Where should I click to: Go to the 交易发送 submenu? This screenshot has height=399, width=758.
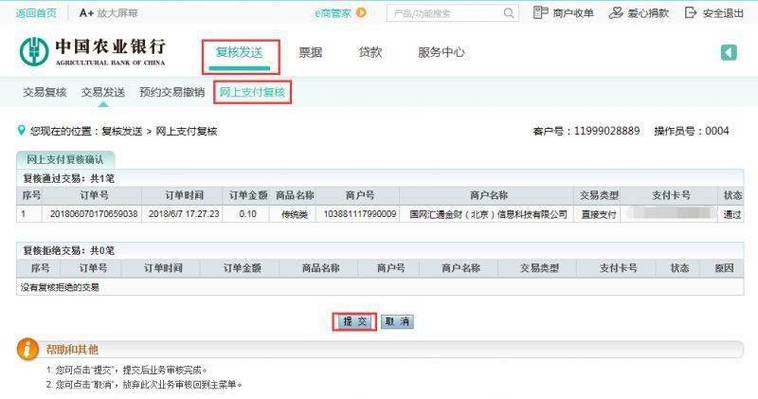click(x=103, y=92)
